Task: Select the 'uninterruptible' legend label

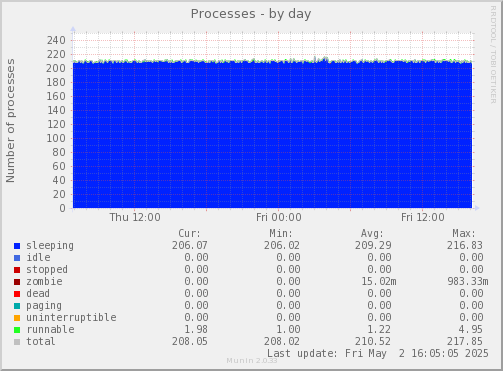Action: click(71, 317)
